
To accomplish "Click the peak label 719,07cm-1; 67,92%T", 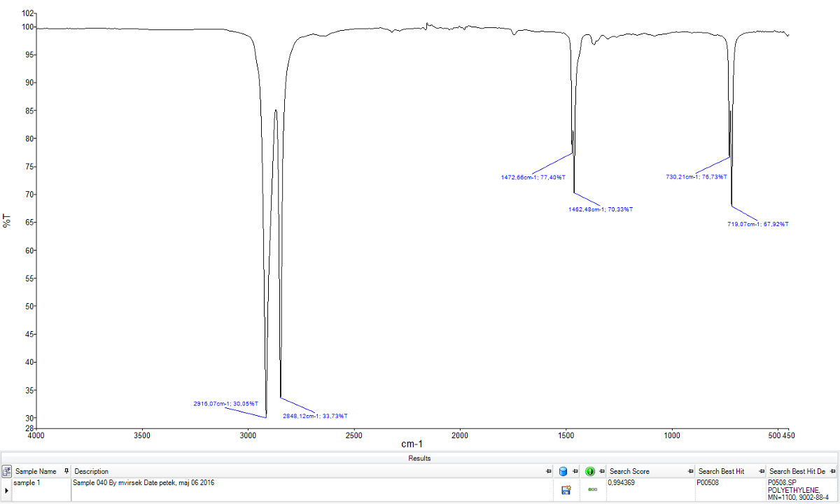I will 758,224.
